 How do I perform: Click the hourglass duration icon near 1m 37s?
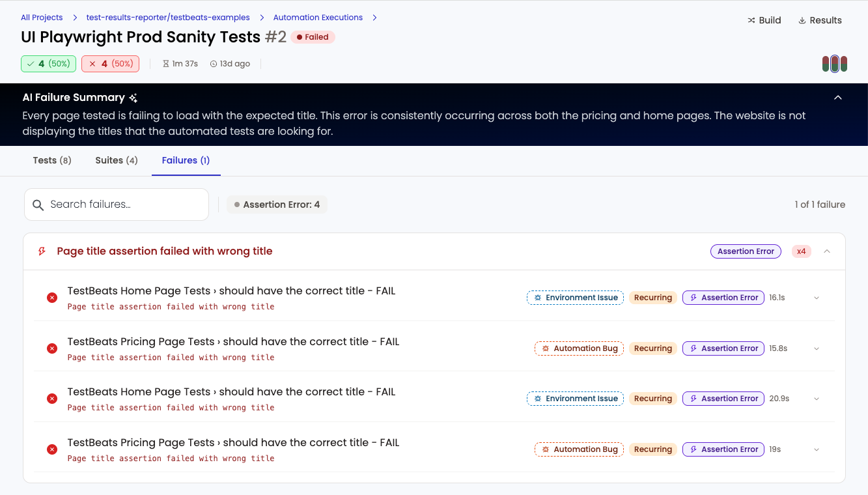(165, 64)
